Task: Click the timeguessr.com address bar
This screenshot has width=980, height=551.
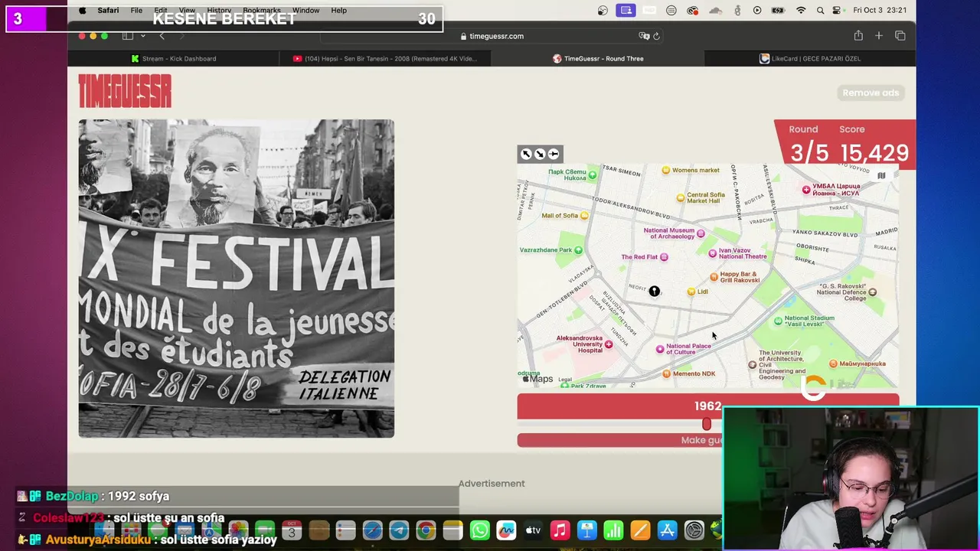Action: tap(492, 36)
